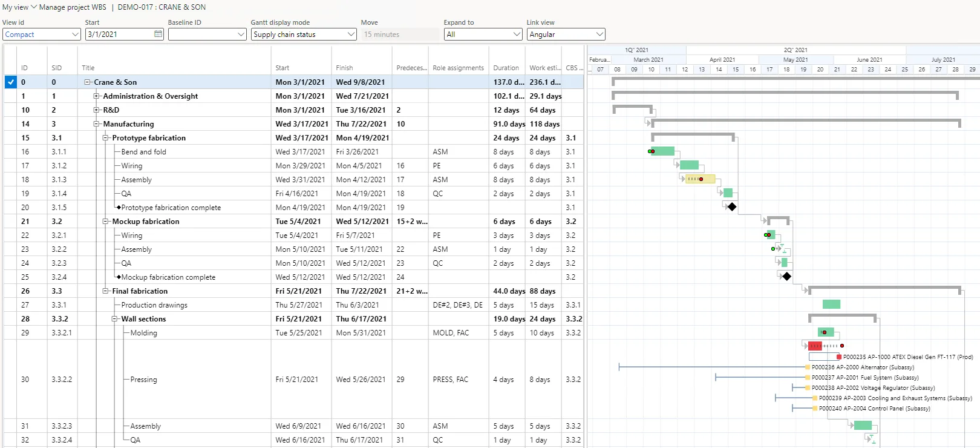Open the My view menu
The image size is (980, 448).
(19, 7)
